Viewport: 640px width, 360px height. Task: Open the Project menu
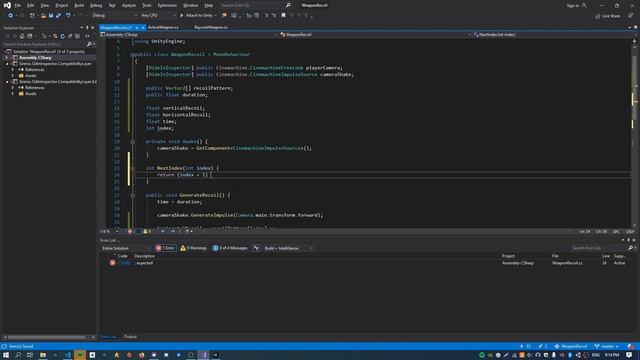[x=62, y=5]
